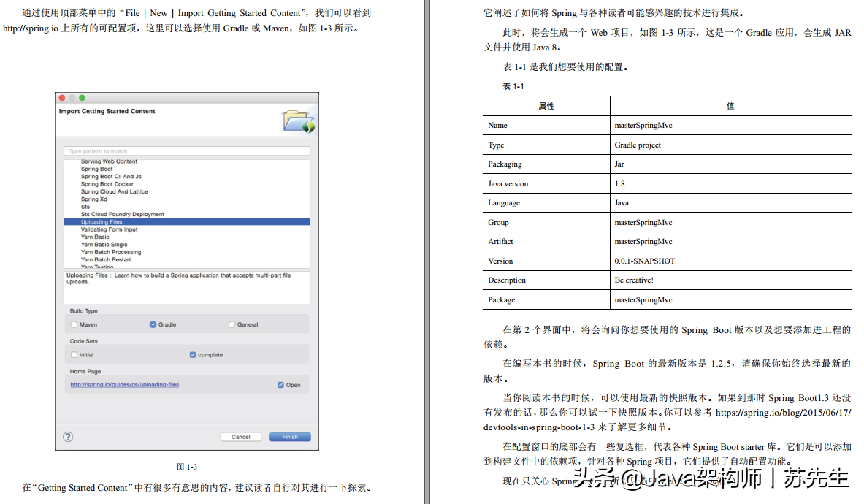Screen dimensions: 864x504
Task: Select Spring Cloud And Lattice
Action: pos(115,191)
